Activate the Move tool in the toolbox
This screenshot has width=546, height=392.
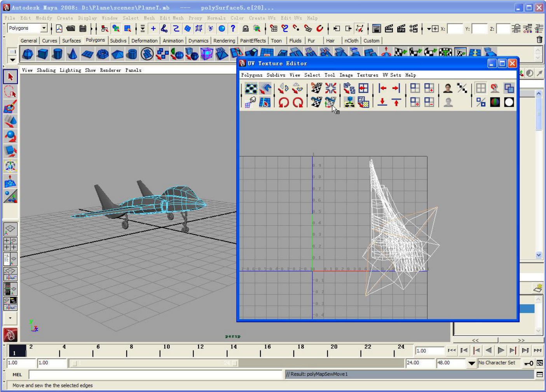pos(10,121)
